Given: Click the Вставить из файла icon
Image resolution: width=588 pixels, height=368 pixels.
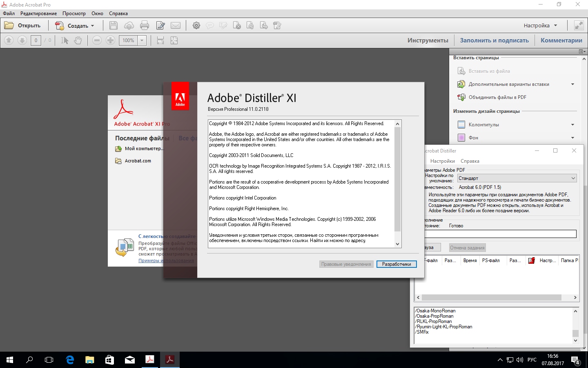Looking at the screenshot, I should tap(461, 71).
